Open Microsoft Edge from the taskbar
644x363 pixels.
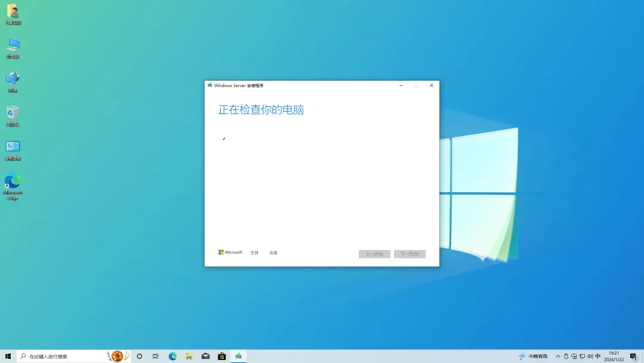pos(172,356)
